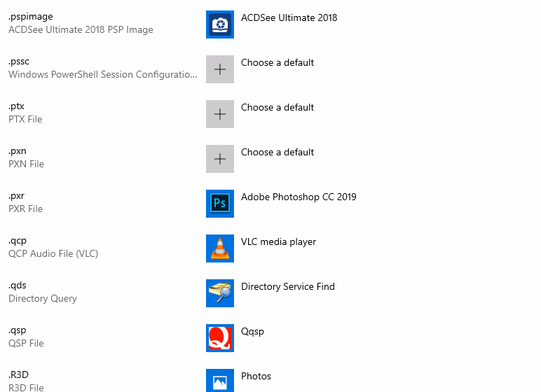The image size is (541, 392).
Task: Click the ACDSee Ultimate 2018 camera icon
Action: click(220, 24)
